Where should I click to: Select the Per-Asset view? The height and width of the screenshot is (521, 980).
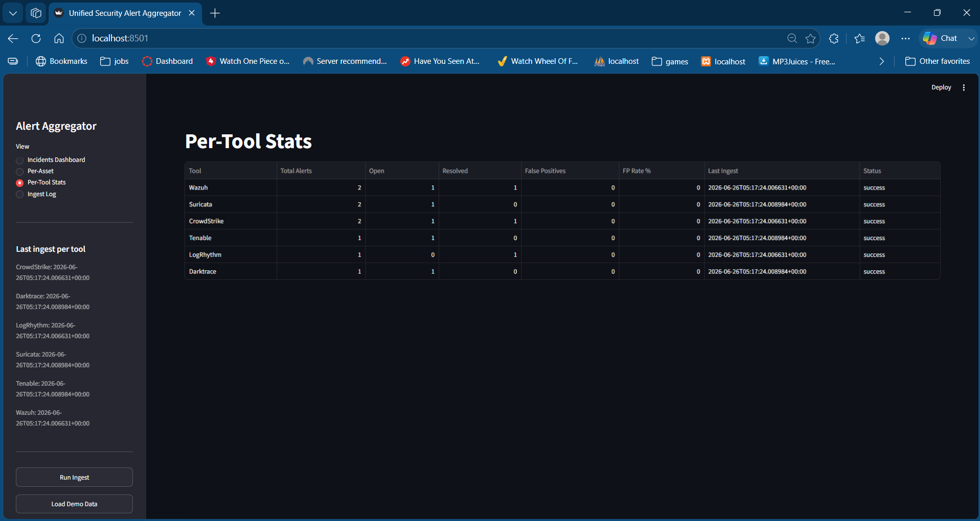(35, 171)
